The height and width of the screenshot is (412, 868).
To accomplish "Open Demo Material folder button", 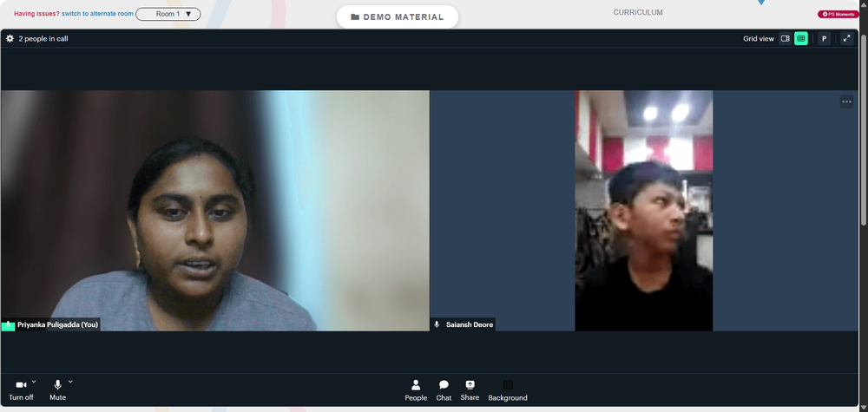I will [398, 17].
